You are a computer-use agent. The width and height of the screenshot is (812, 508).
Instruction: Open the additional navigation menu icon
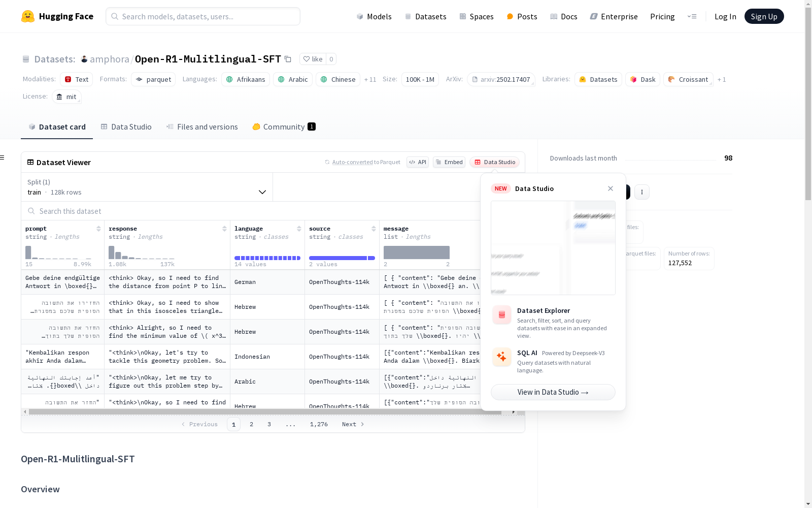[692, 16]
